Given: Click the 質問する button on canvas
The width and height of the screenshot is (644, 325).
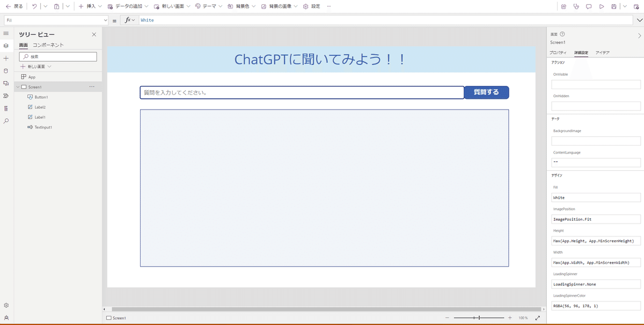Looking at the screenshot, I should (x=486, y=92).
